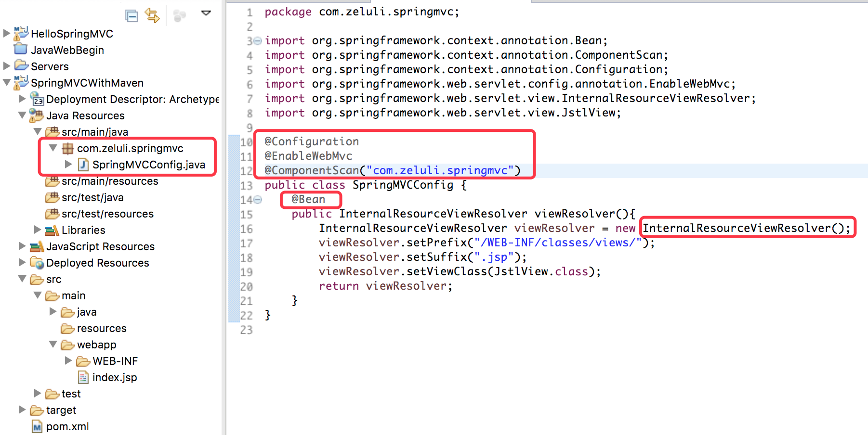Click JstlView.class in setViewClass line
The height and width of the screenshot is (435, 868).
[541, 271]
